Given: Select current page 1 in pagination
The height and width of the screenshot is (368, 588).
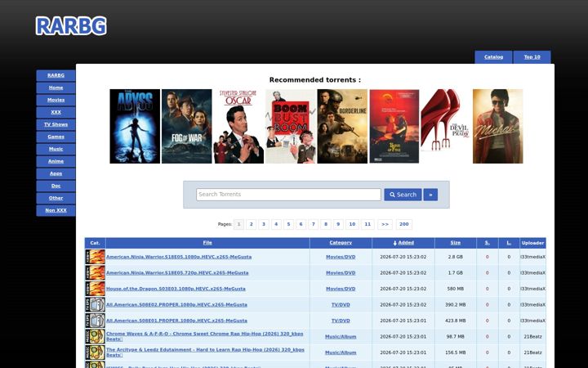Looking at the screenshot, I should (x=238, y=224).
